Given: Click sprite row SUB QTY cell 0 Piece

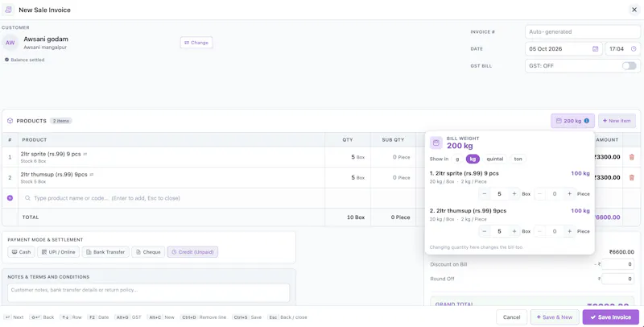Looking at the screenshot, I should tap(393, 157).
